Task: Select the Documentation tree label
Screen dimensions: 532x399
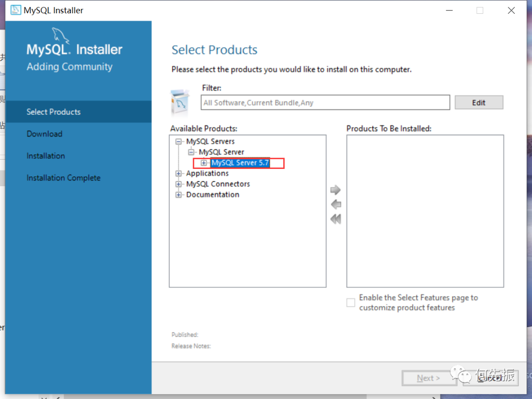Action: 213,195
